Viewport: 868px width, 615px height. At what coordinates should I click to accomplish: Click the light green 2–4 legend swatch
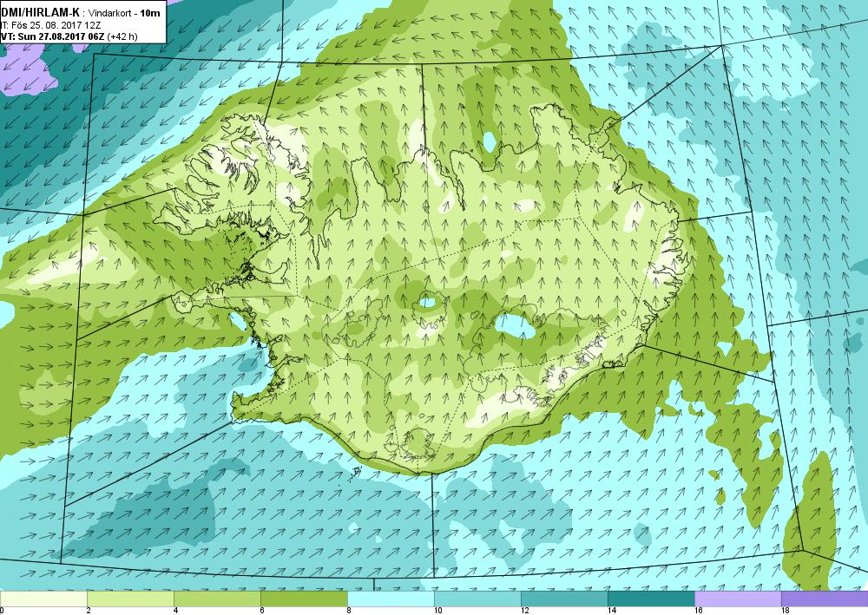coord(130,599)
